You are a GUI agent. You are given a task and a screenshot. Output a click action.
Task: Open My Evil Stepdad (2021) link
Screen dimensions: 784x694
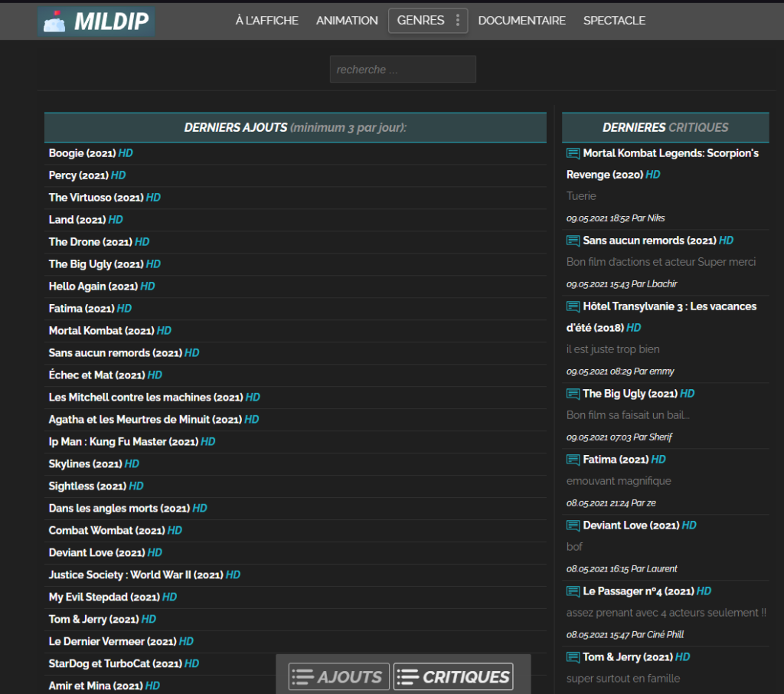point(113,597)
